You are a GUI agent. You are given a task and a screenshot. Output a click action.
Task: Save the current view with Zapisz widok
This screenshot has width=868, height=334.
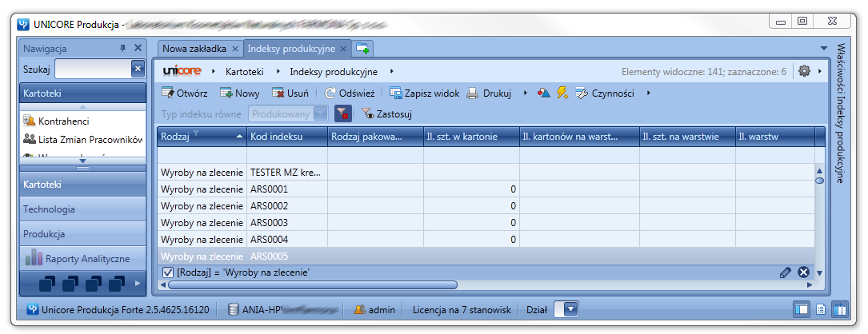click(x=424, y=93)
